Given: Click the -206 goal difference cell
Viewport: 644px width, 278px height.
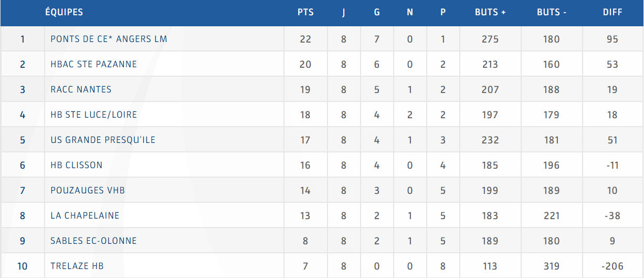Looking at the screenshot, I should [x=613, y=266].
